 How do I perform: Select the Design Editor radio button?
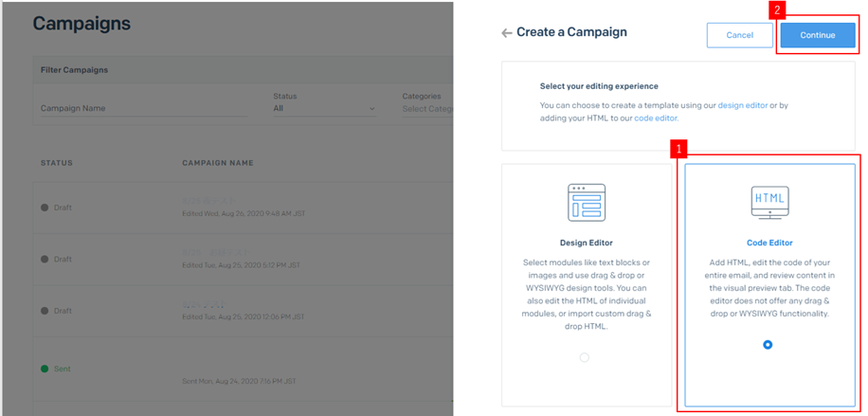click(x=584, y=357)
